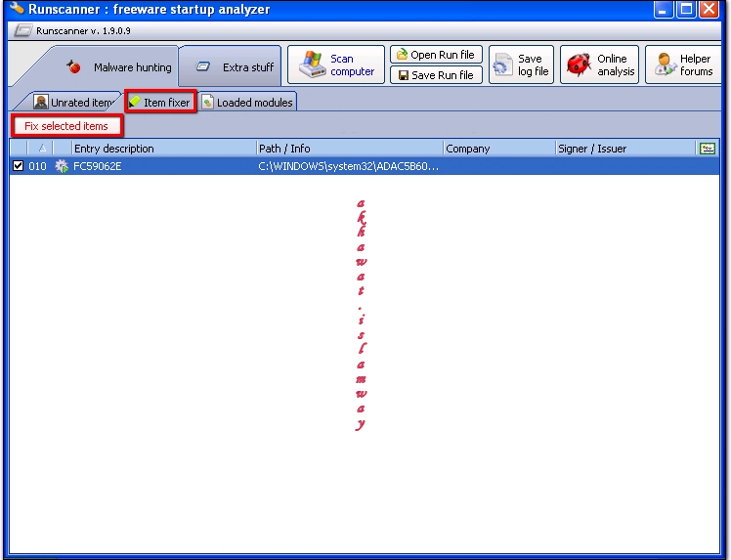Click the doctor icon on Helper forums
Viewport: 731px width, 560px height.
[664, 65]
